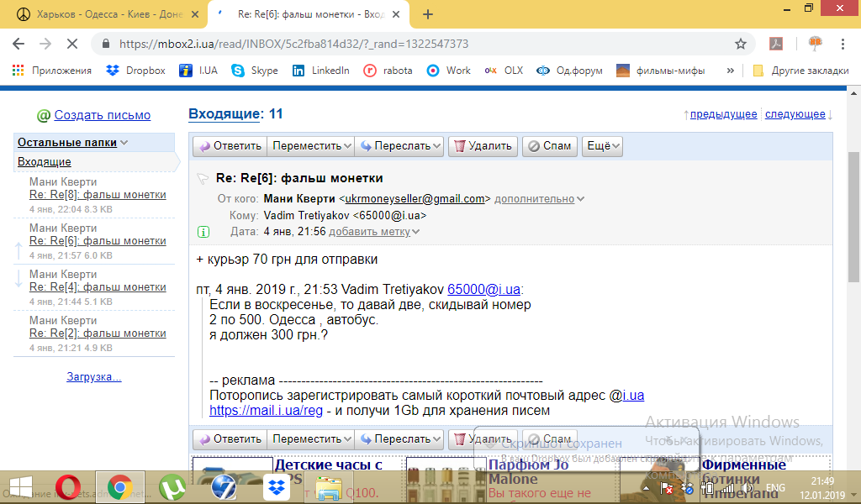The width and height of the screenshot is (861, 504).
Task: Click the Загрузка... link
Action: coord(94,377)
